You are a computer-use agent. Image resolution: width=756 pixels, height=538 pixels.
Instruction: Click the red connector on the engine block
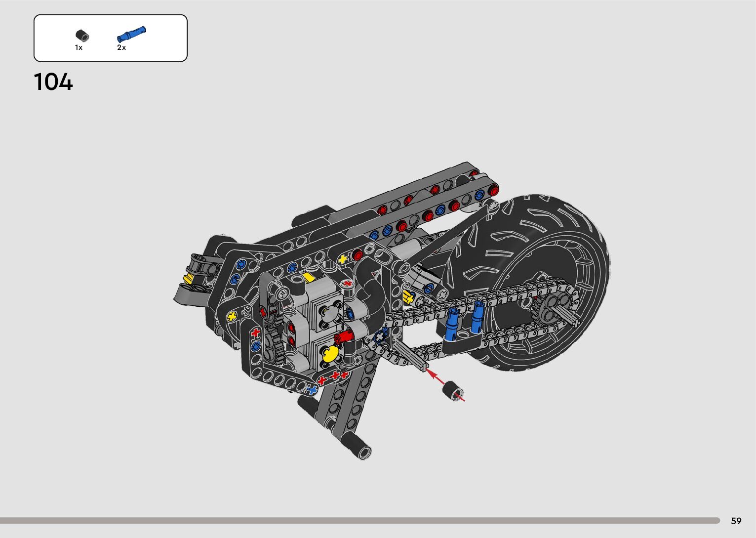coord(344,337)
